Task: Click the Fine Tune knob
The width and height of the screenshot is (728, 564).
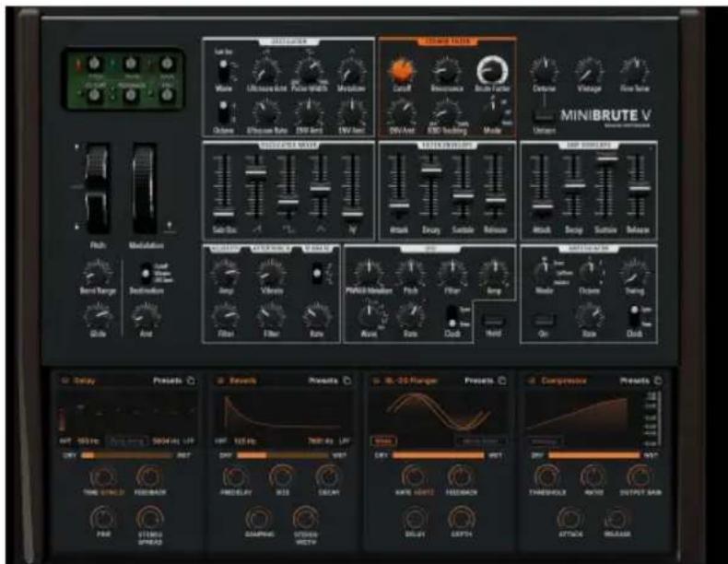Action: pos(634,71)
